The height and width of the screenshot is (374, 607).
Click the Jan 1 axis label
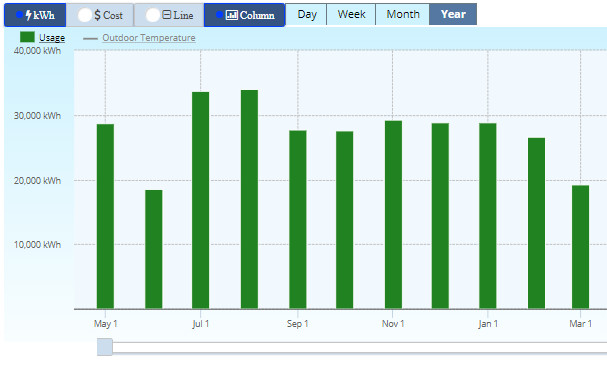coord(488,324)
